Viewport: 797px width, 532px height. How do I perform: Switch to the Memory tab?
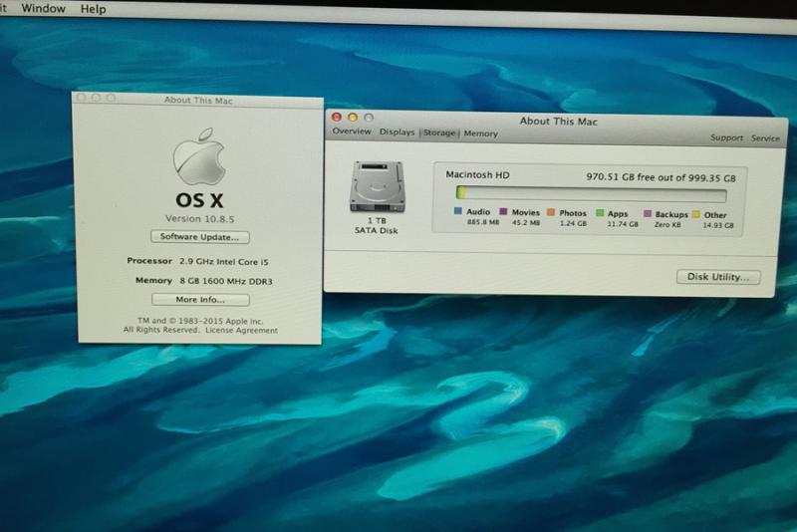point(480,133)
